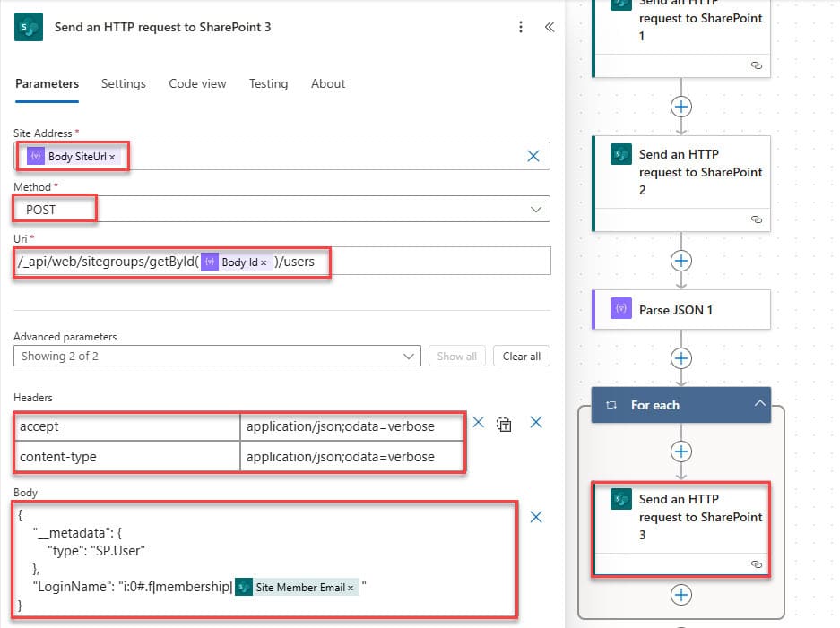Add a step below HTTP request 3
Screen dimensions: 840x628
681,595
